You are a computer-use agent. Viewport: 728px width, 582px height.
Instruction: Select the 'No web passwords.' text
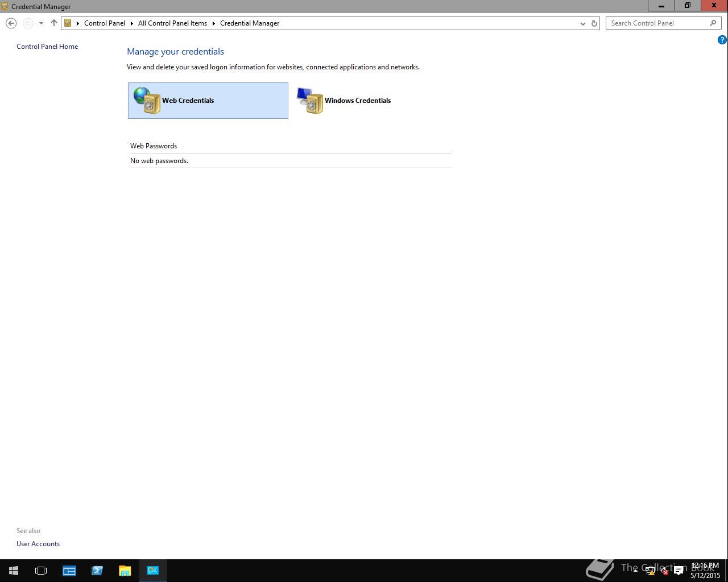159,161
